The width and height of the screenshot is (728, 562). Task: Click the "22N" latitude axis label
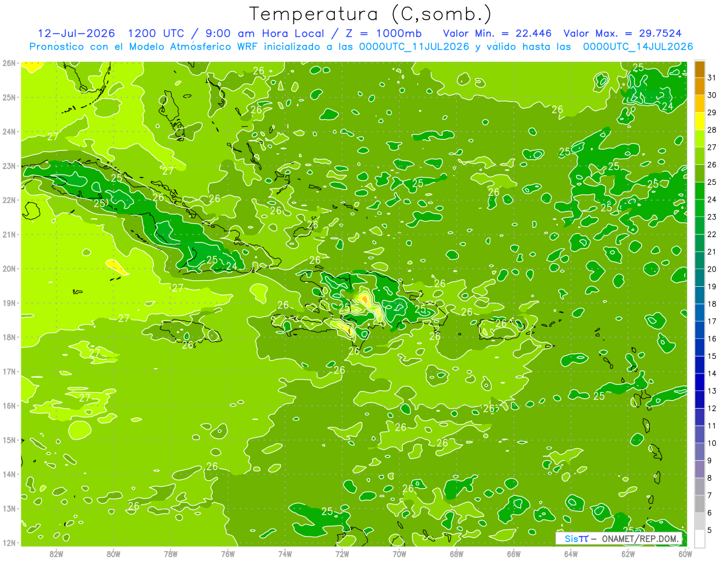[x=8, y=200]
